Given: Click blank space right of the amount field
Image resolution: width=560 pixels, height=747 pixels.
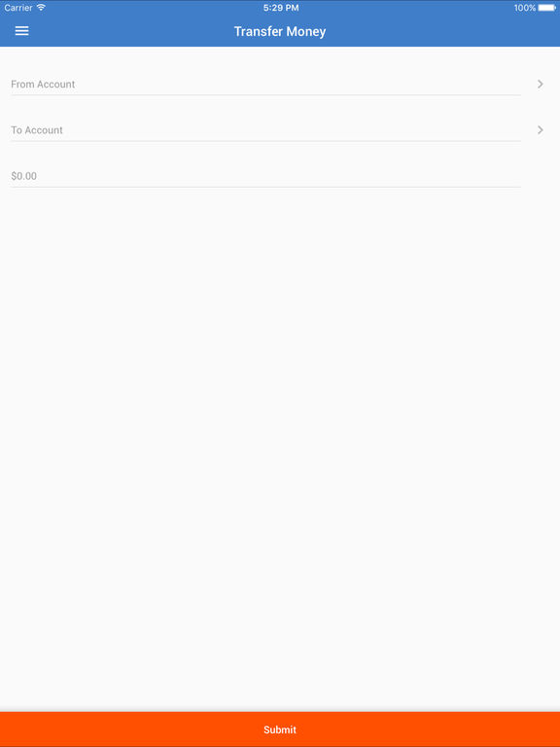Looking at the screenshot, I should (x=541, y=176).
